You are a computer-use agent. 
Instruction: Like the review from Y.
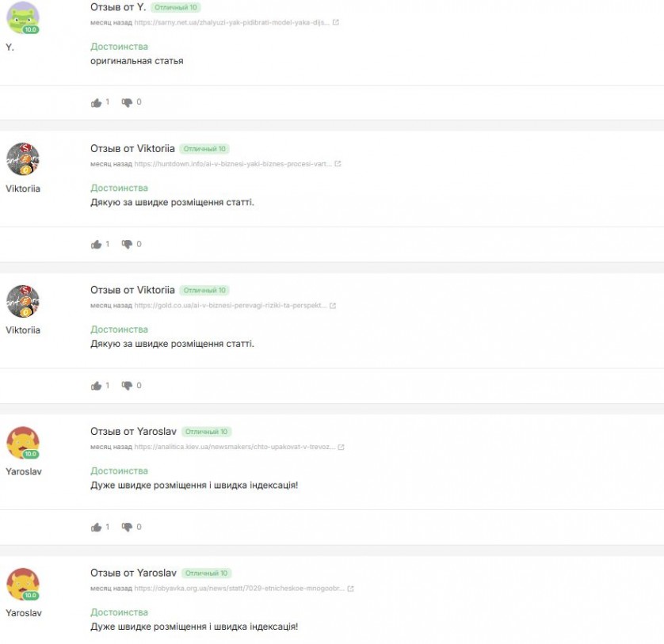pyautogui.click(x=96, y=103)
